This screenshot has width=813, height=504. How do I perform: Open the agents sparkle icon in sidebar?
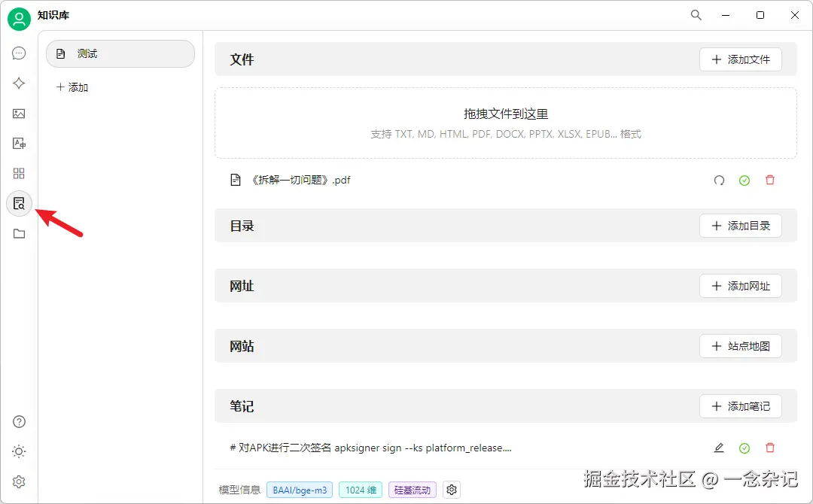pyautogui.click(x=19, y=83)
